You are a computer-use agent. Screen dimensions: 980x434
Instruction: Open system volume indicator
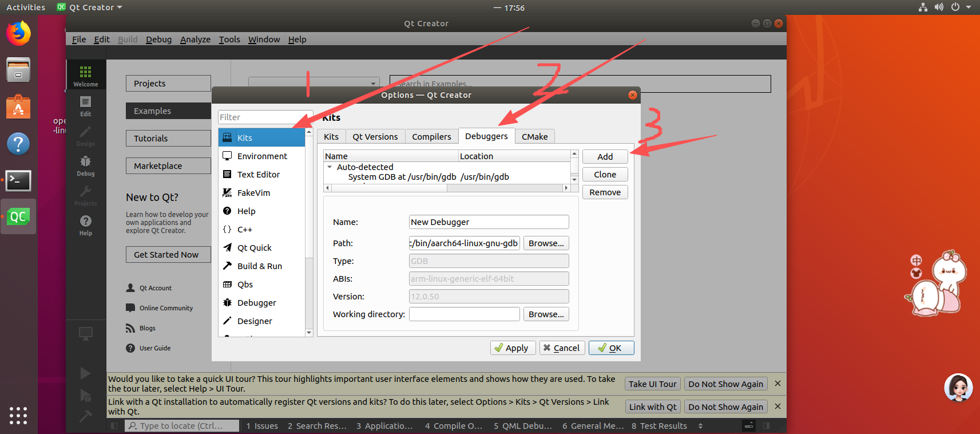(939, 7)
